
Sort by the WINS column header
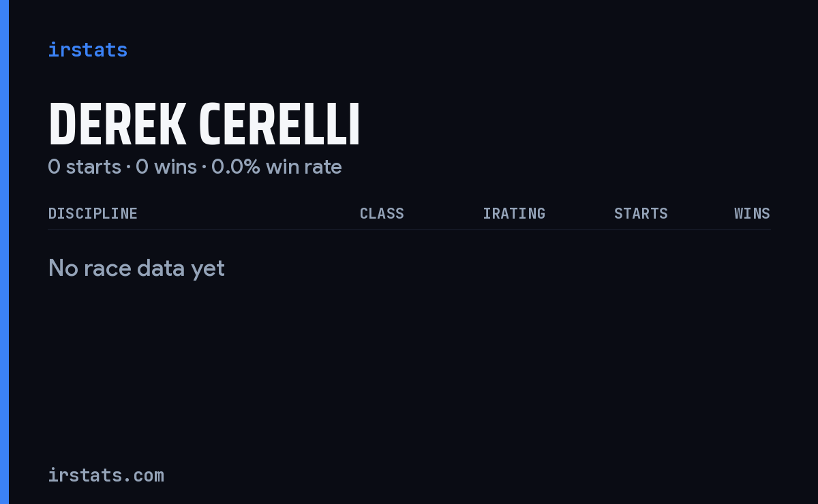752,214
